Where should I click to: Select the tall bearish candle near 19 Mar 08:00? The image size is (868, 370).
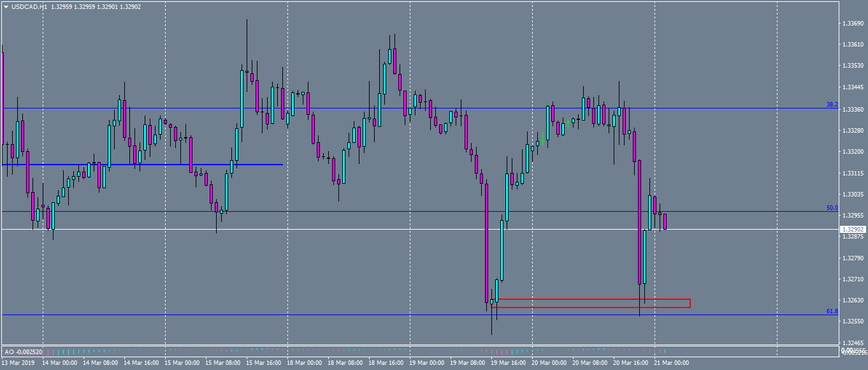tap(487, 242)
